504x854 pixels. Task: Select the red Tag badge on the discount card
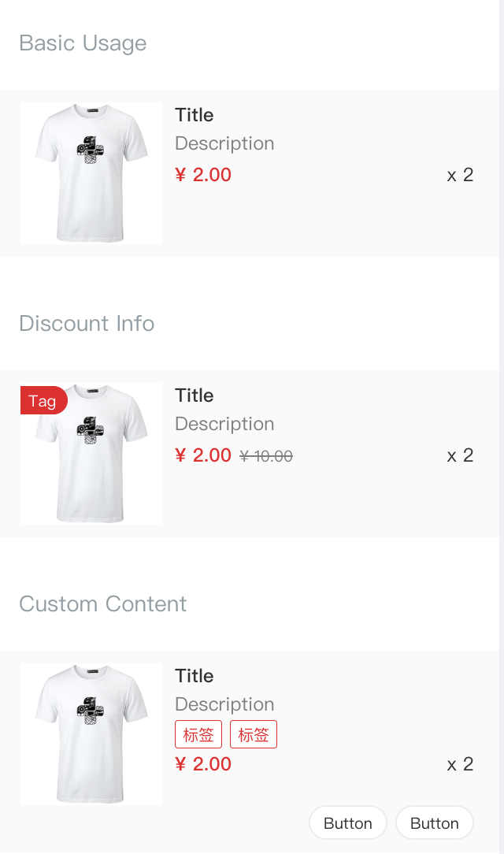pos(43,400)
